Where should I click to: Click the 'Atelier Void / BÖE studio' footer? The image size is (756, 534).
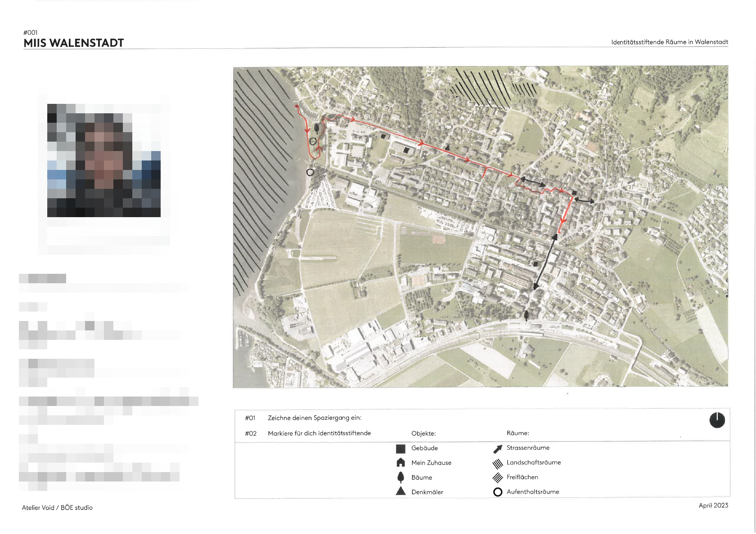click(x=57, y=508)
